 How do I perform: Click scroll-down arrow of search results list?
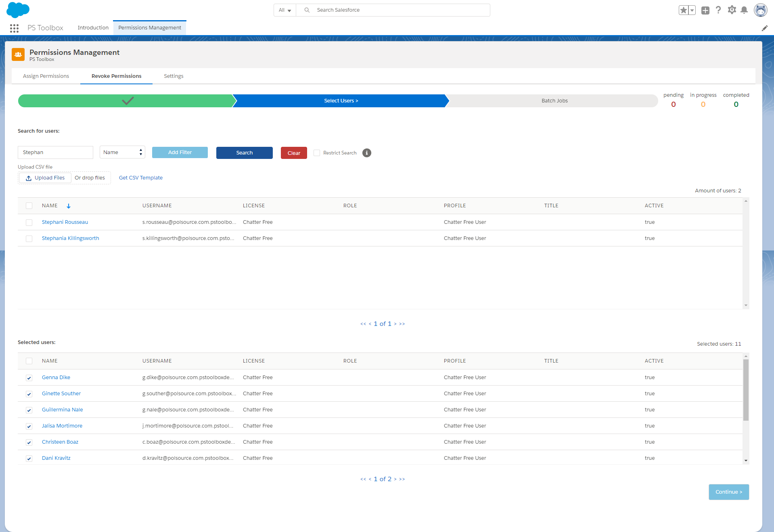(746, 305)
